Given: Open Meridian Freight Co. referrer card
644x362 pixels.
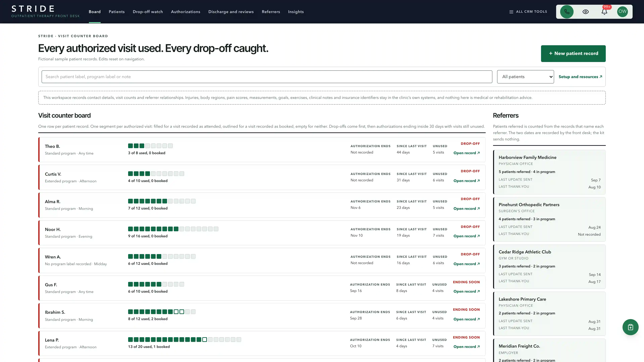Looking at the screenshot, I should click(549, 350).
